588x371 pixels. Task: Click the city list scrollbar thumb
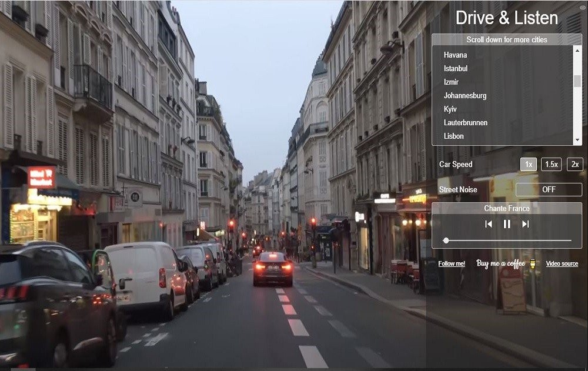pos(577,81)
